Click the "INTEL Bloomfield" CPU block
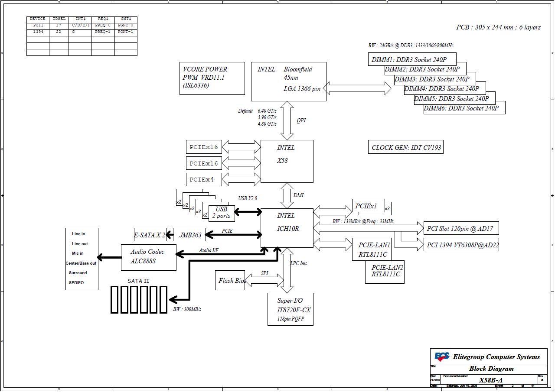This screenshot has height=392, width=555. pyautogui.click(x=289, y=81)
